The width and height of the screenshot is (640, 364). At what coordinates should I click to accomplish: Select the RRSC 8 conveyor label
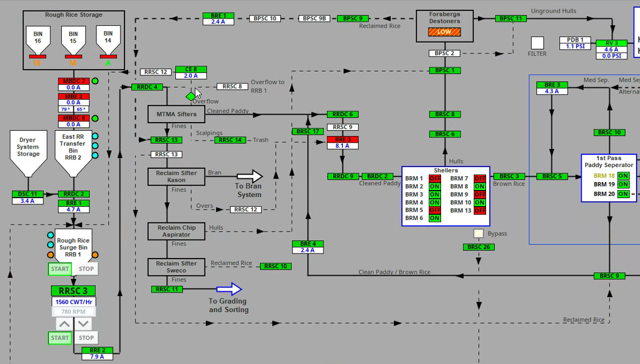232,86
